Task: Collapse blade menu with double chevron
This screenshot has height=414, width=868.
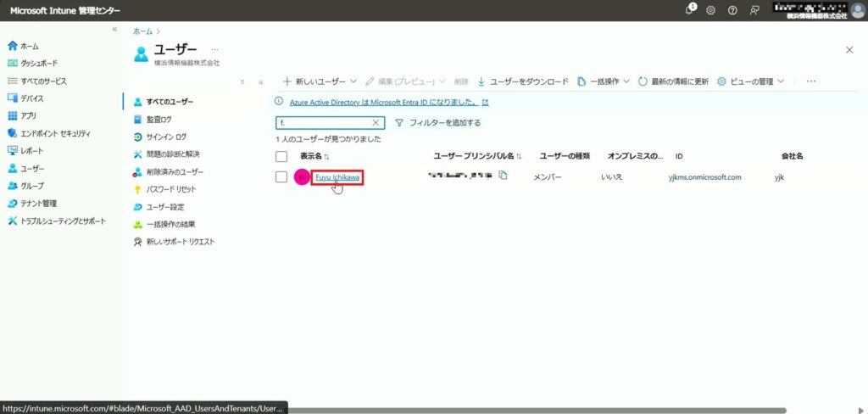Action: pos(261,82)
